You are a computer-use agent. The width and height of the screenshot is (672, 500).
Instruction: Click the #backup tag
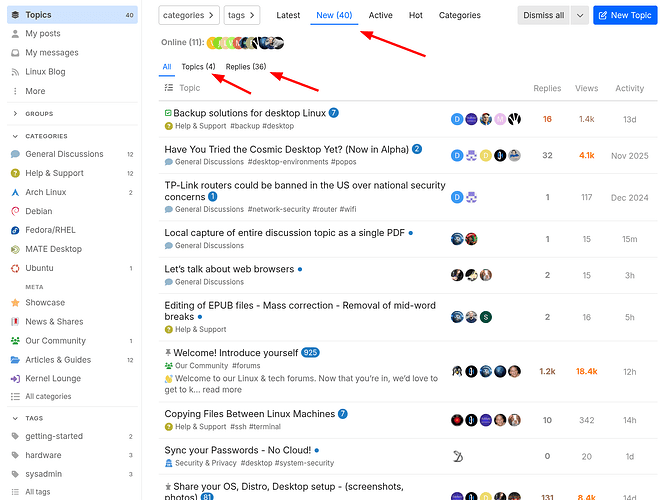pyautogui.click(x=245, y=126)
